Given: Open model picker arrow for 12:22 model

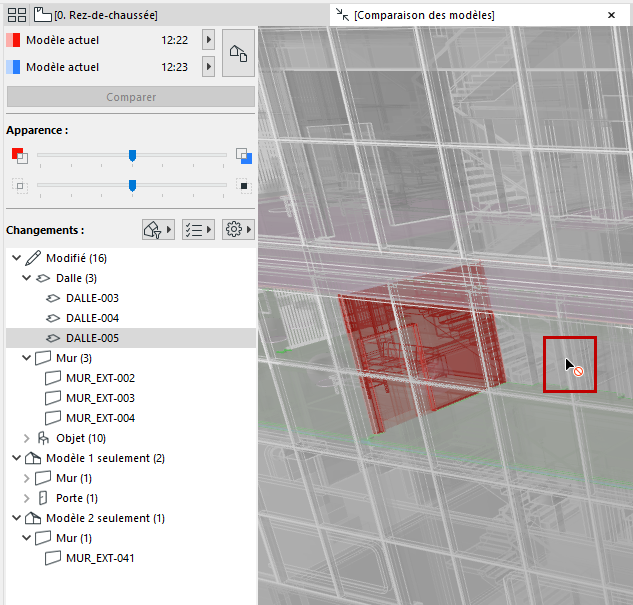Looking at the screenshot, I should (x=208, y=40).
